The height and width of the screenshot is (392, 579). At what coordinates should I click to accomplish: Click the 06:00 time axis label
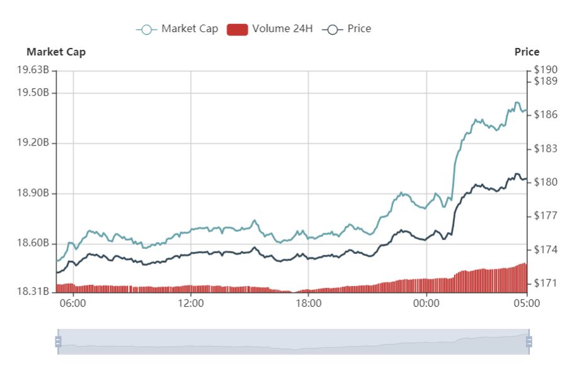coord(73,303)
